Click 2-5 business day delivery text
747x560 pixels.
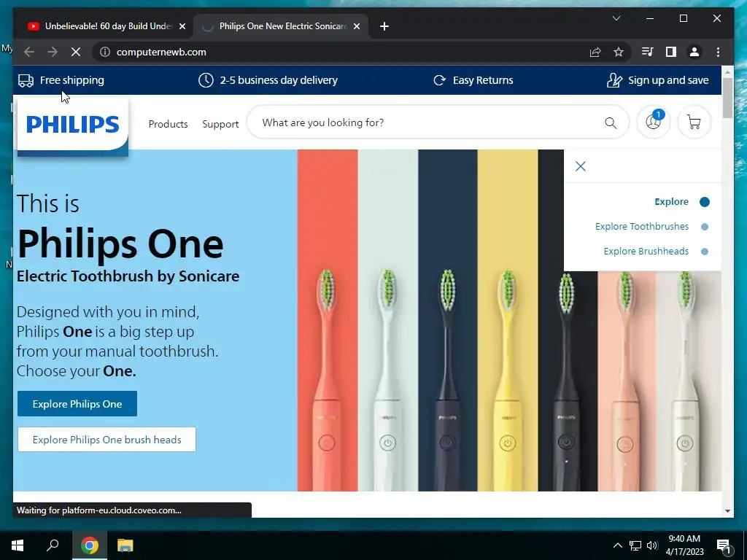tap(279, 80)
